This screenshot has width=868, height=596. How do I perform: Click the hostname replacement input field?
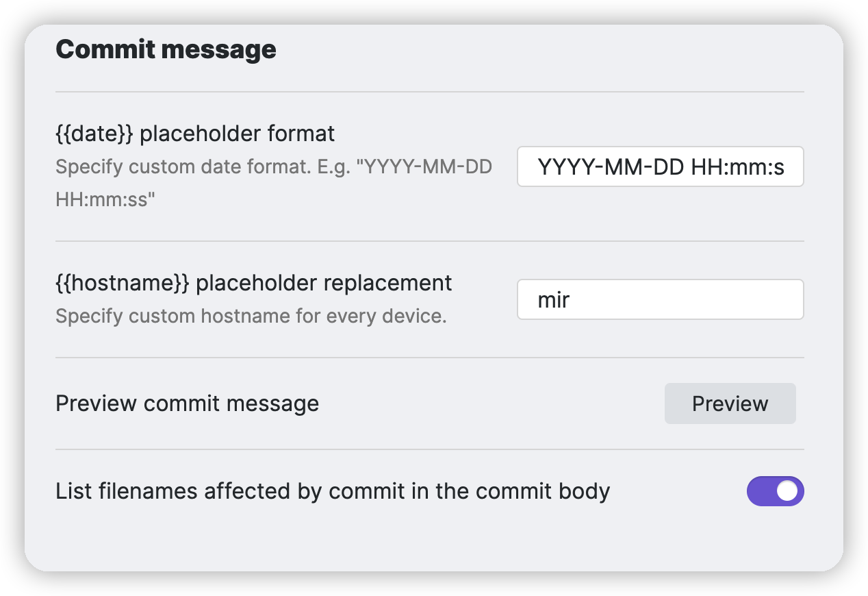[x=660, y=299]
